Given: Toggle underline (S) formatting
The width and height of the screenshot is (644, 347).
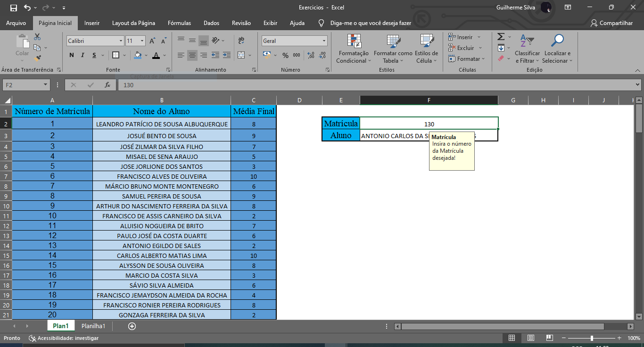Looking at the screenshot, I should (x=95, y=55).
